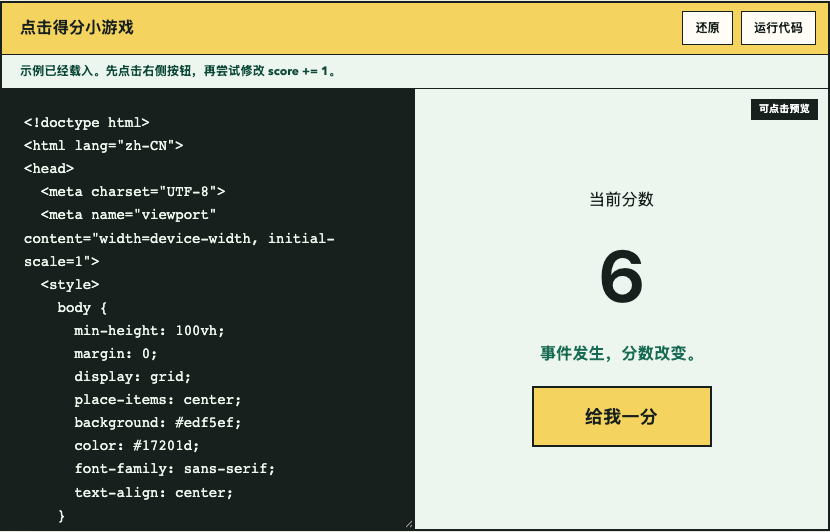Screen dimensions: 830x532
Task: Click the 可点击预览 preview badge
Action: [x=784, y=109]
